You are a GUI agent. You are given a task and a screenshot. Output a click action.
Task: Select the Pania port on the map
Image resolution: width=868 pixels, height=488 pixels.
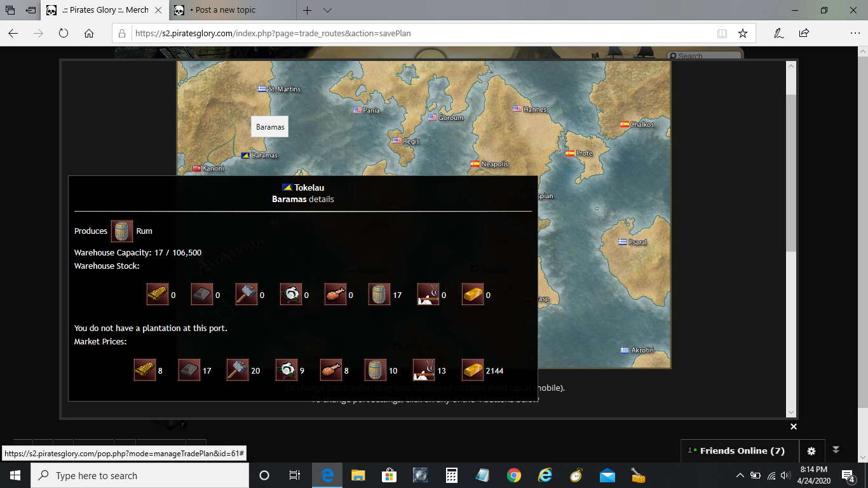367,110
